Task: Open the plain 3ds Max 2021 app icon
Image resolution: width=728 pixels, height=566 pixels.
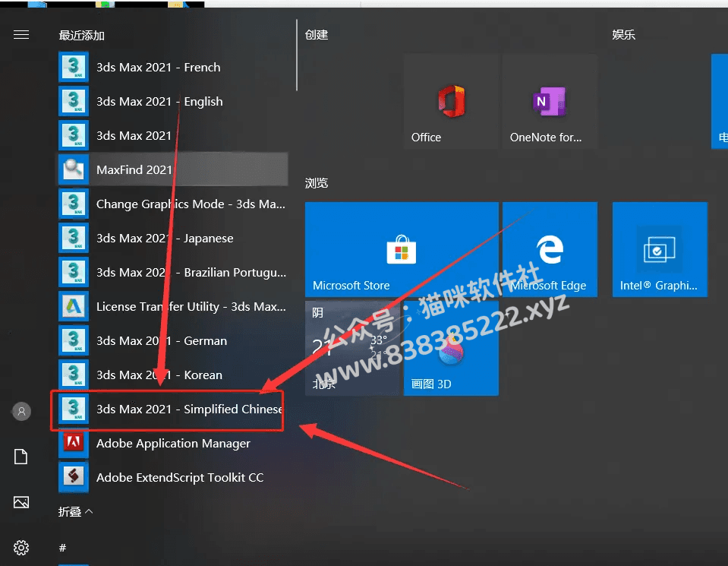Action: [x=74, y=135]
